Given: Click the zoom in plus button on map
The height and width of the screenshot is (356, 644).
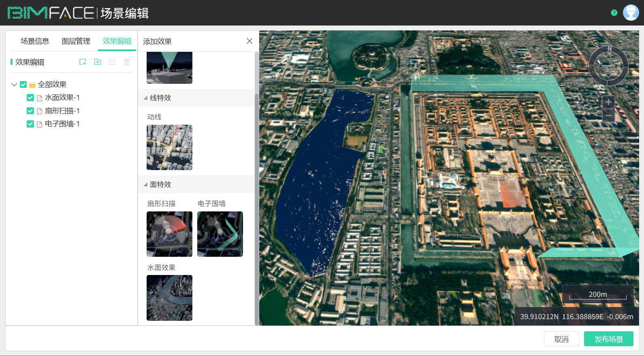Looking at the screenshot, I should tap(608, 102).
